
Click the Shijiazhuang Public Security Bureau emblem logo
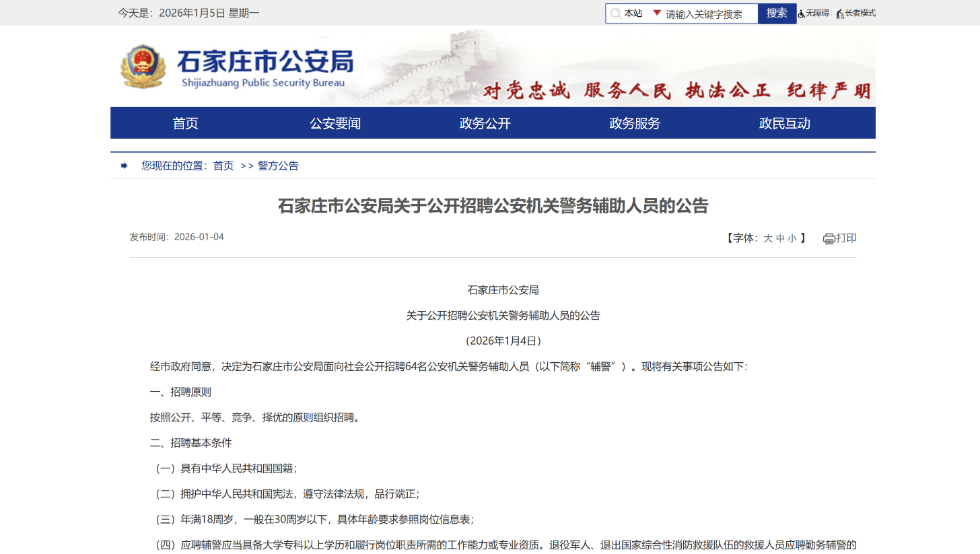click(143, 65)
